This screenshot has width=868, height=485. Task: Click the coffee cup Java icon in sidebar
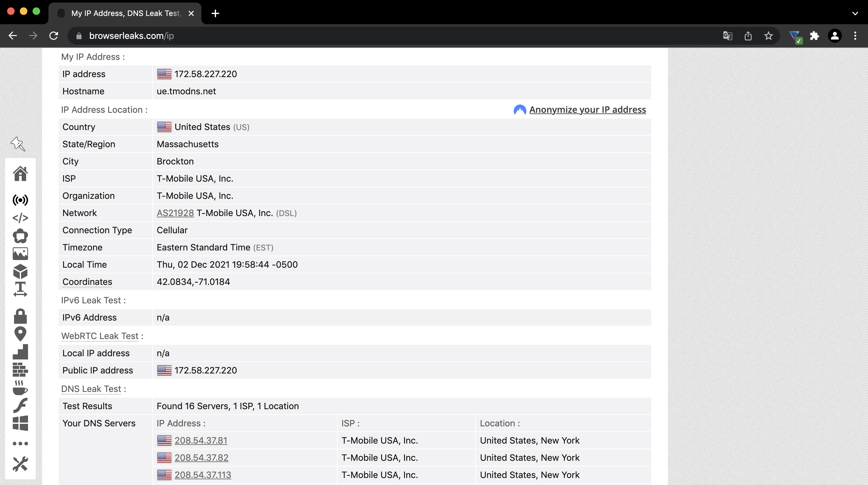pyautogui.click(x=20, y=387)
